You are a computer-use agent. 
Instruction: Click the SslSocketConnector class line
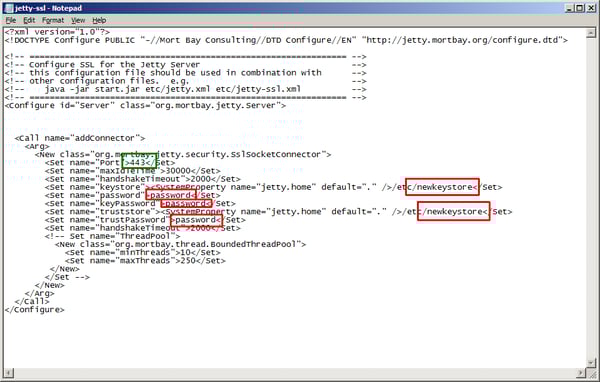point(183,154)
